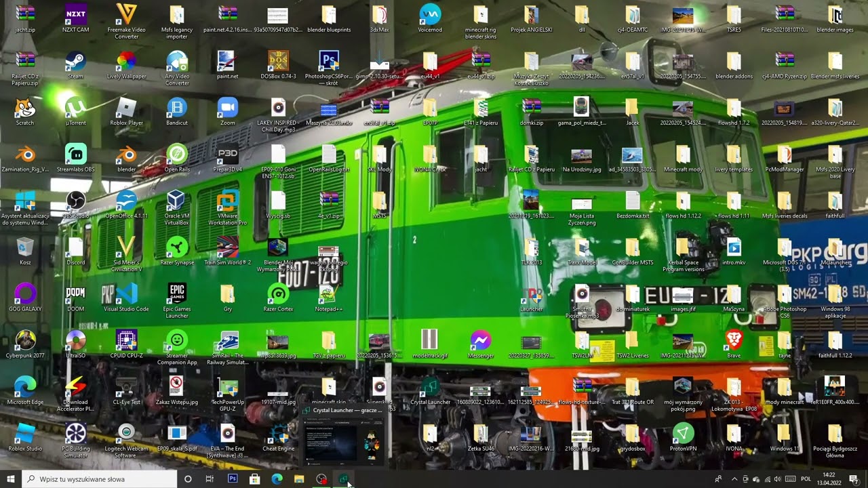Select the Cheat Engine desktop icon
Viewport: 868px width, 488px height.
[x=278, y=437]
